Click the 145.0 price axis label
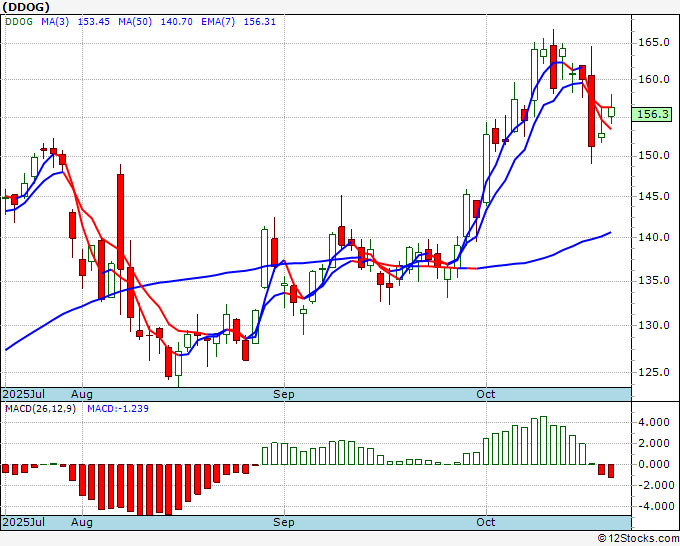 [654, 196]
